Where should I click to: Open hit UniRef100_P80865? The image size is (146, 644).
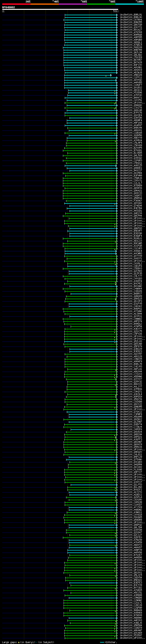click(x=131, y=517)
